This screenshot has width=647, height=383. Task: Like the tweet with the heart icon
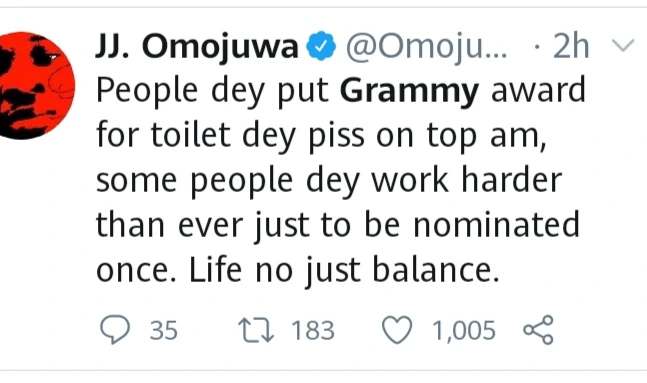click(x=397, y=330)
